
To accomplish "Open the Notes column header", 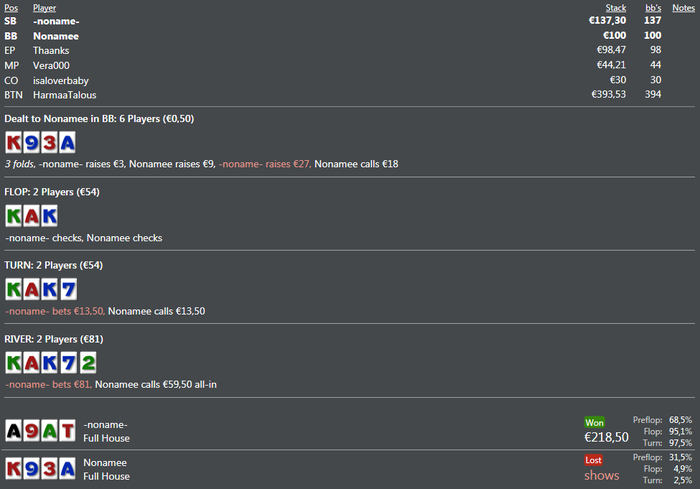I will [x=683, y=7].
